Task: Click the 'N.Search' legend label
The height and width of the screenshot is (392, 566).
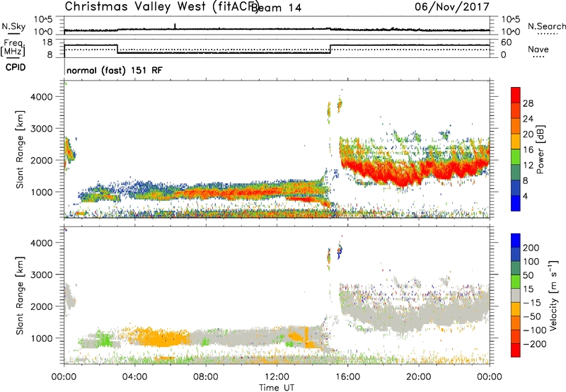Action: pos(547,26)
